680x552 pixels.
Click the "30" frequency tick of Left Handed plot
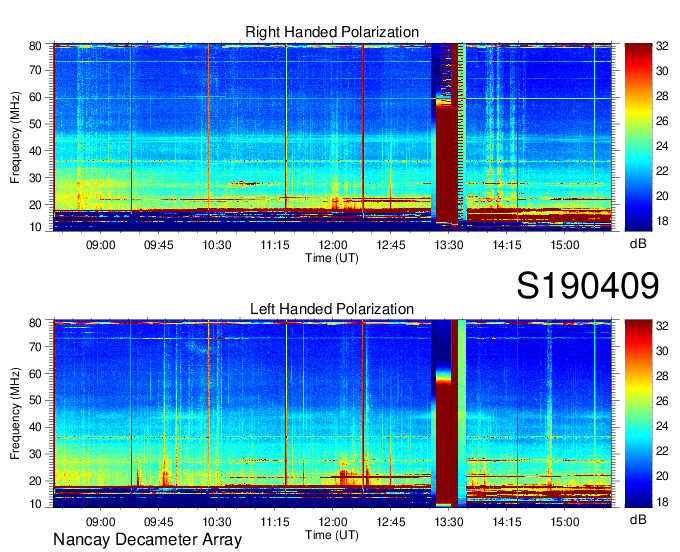(x=35, y=454)
